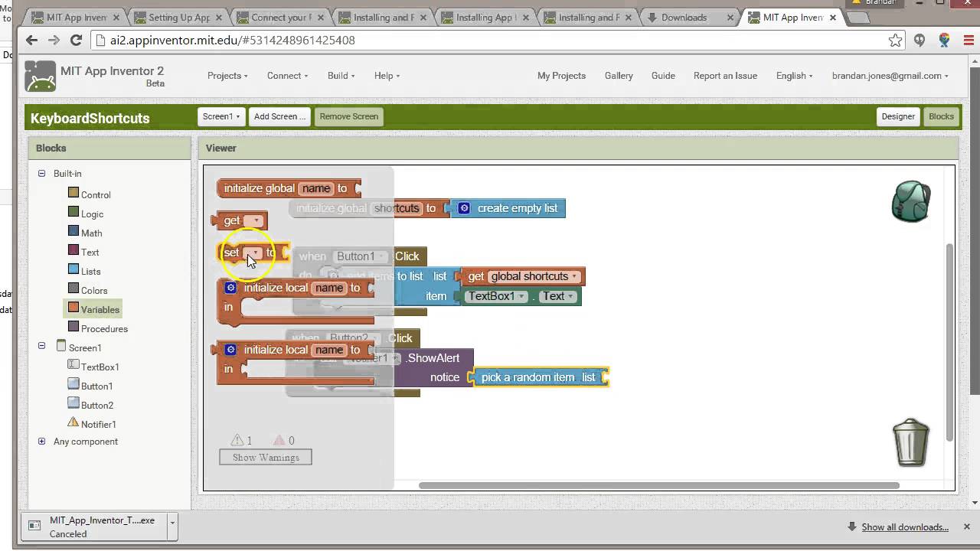This screenshot has height=551, width=980.
Task: Expand the Any component section
Action: click(42, 442)
